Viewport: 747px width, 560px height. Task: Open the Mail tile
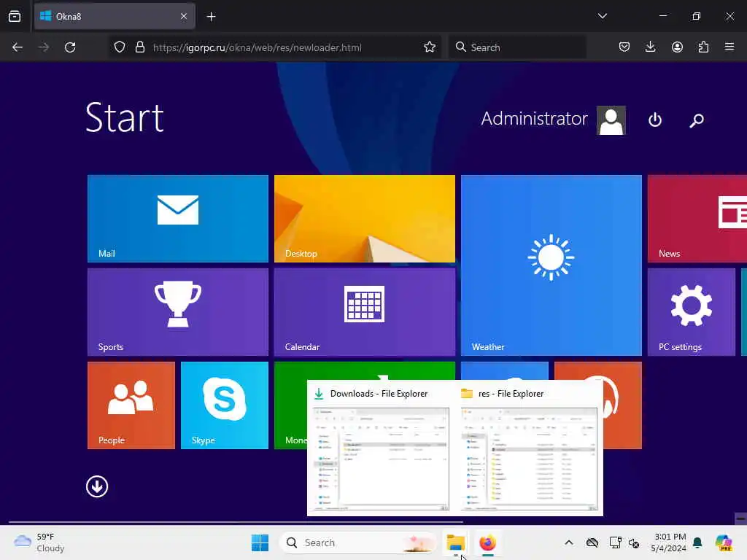178,219
